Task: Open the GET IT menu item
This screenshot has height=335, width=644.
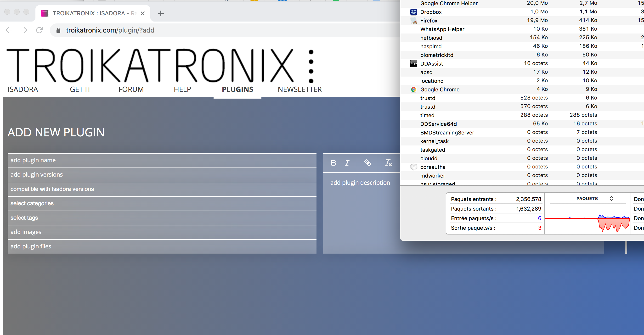Action: point(80,89)
